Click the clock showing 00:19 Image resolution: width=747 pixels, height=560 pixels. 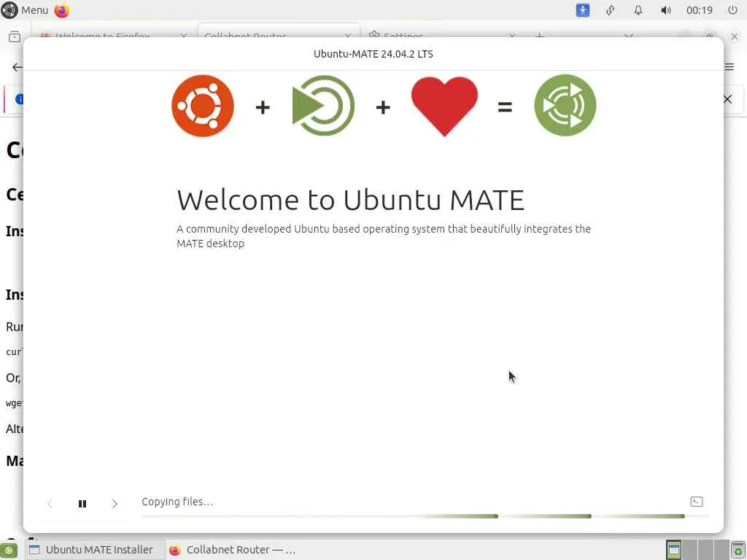700,10
